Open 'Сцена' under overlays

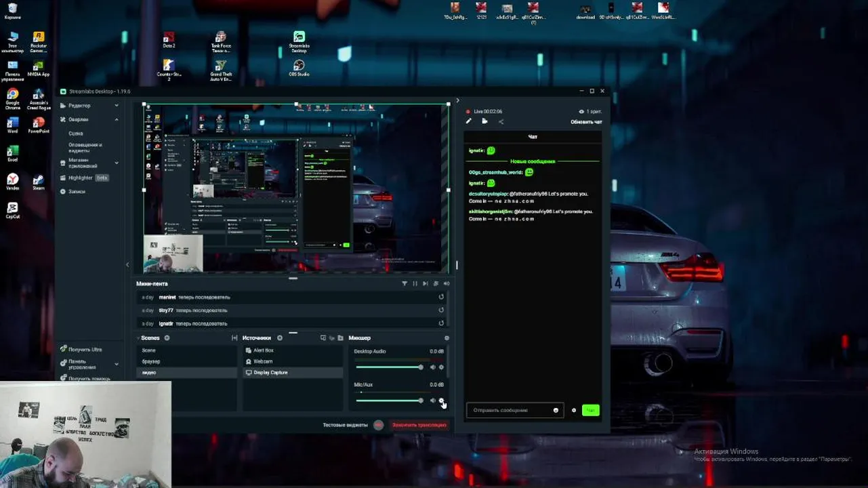[x=76, y=134]
